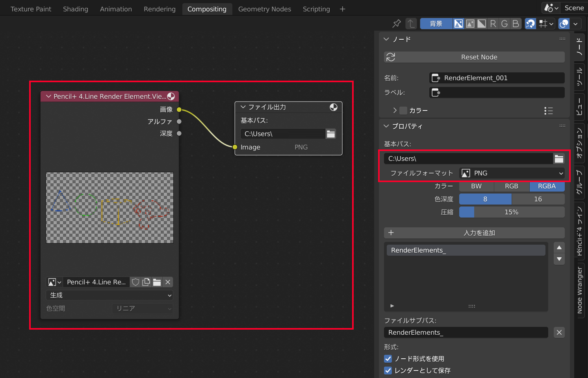This screenshot has width=588, height=378.
Task: Open the 生成 source dropdown in node
Action: (x=109, y=295)
